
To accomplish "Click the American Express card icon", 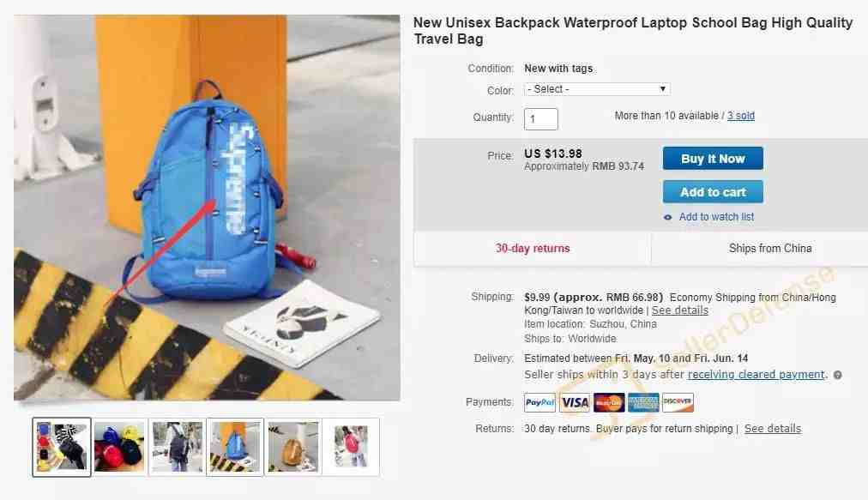I will click(643, 402).
